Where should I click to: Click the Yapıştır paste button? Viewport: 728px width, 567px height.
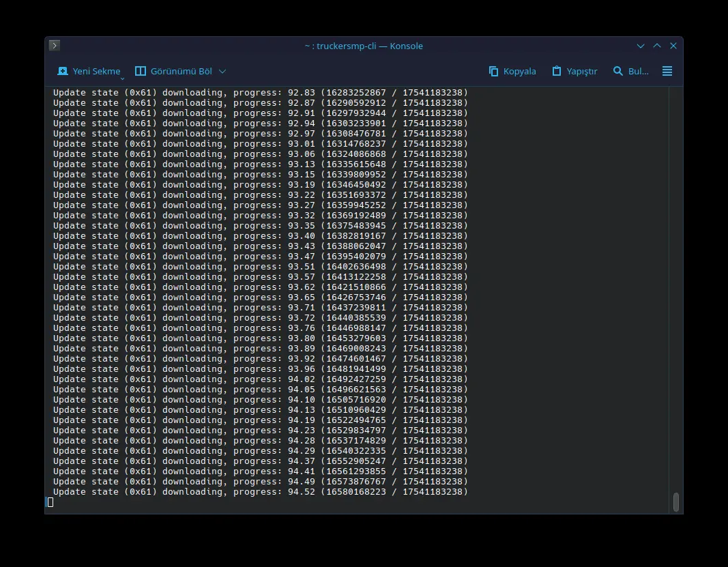(x=574, y=71)
